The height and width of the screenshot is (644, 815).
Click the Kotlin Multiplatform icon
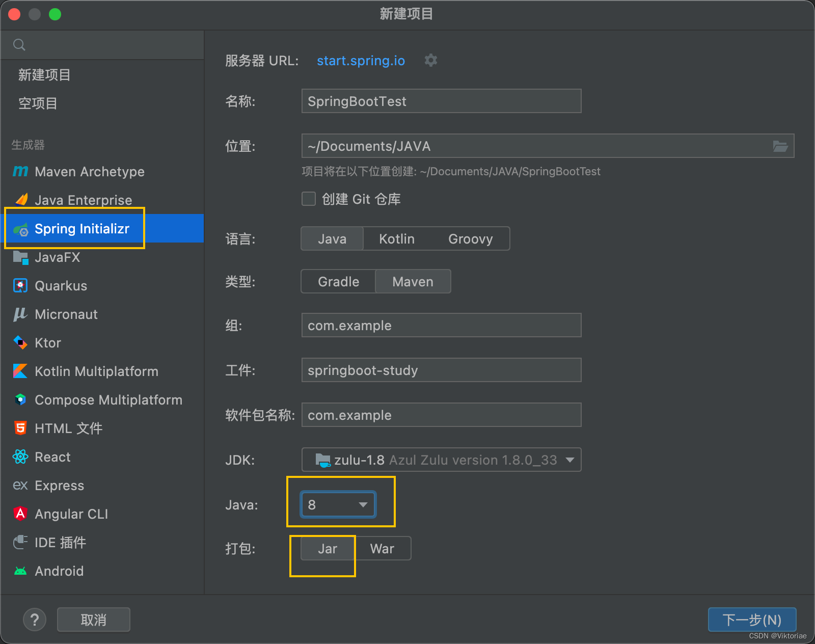(20, 371)
